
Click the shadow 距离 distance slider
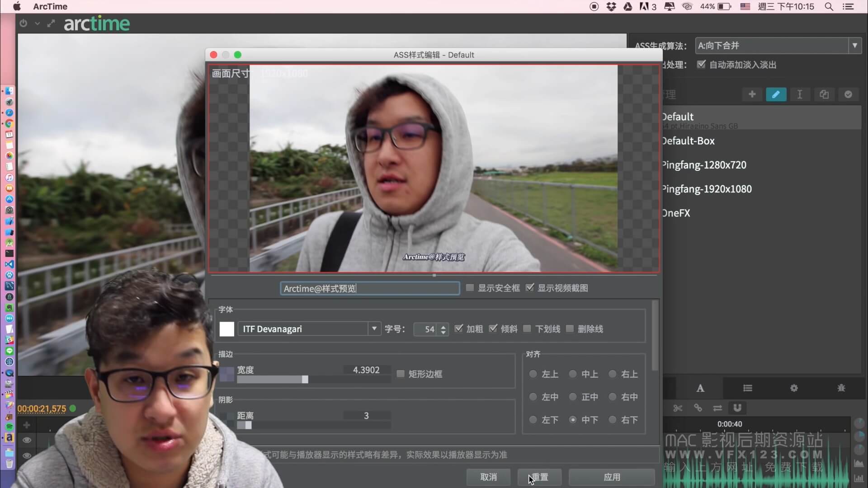314,425
